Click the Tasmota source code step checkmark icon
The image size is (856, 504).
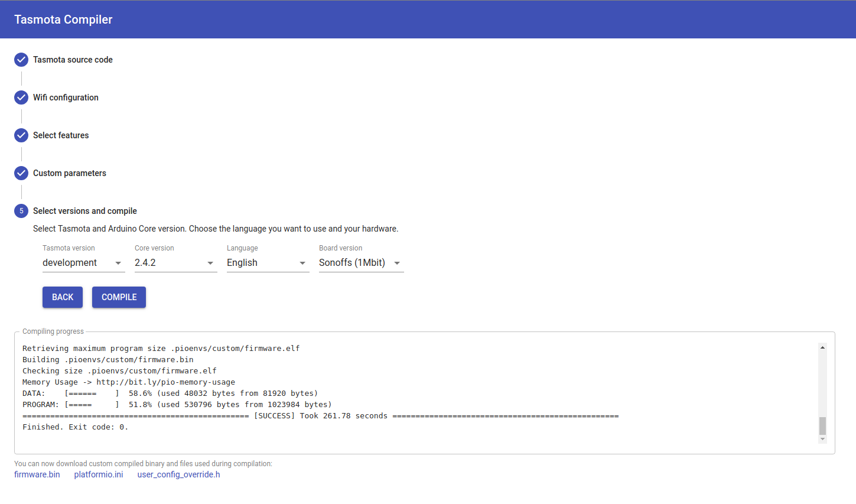coord(21,60)
